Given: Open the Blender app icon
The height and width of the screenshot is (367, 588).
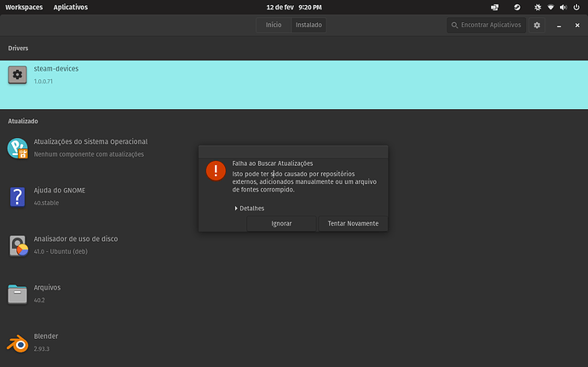Looking at the screenshot, I should coord(18,343).
